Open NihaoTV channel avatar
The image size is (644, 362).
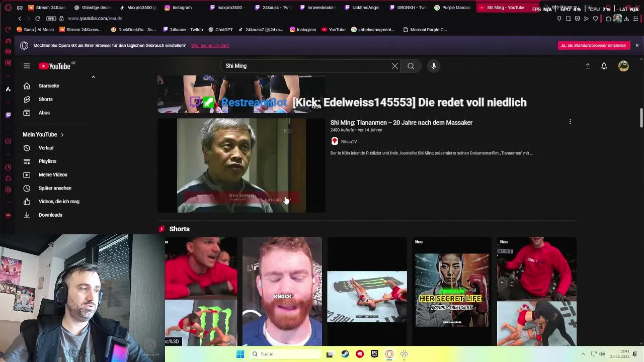(335, 142)
